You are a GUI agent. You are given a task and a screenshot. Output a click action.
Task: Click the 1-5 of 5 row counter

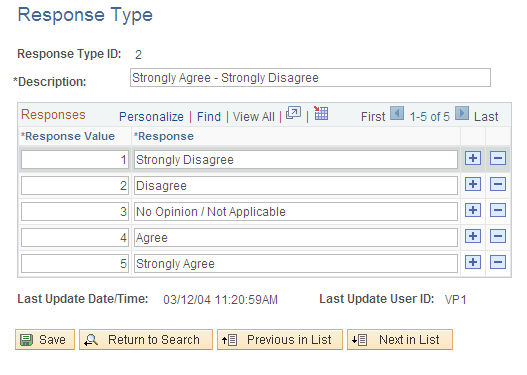(x=430, y=117)
